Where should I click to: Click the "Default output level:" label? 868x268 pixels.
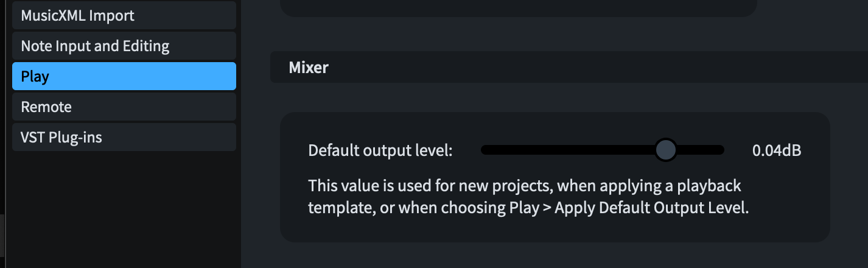(x=380, y=150)
